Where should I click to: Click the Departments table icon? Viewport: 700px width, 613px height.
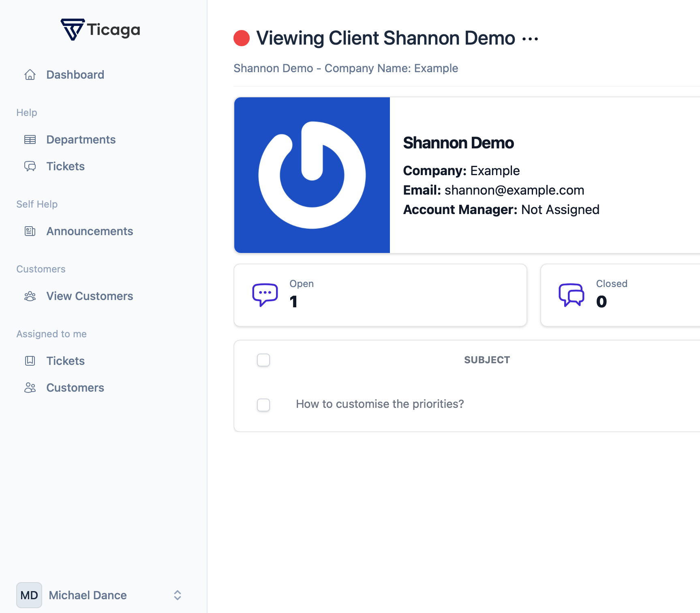pyautogui.click(x=30, y=139)
